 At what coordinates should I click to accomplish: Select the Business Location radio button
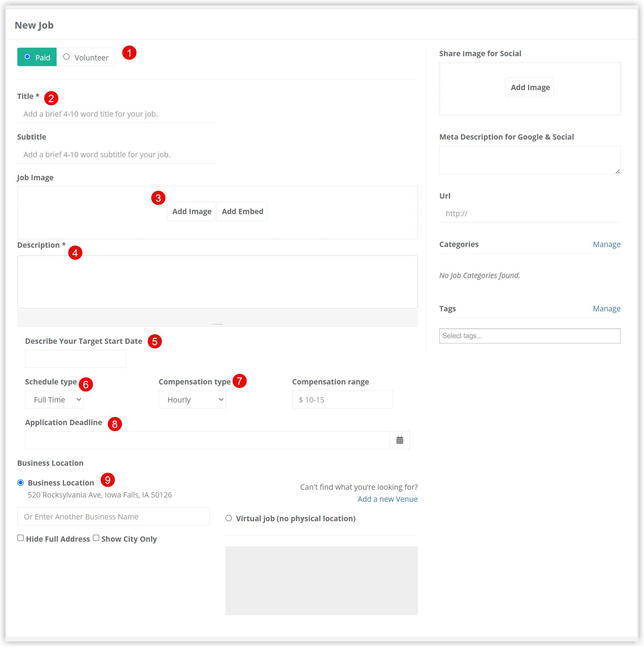(x=21, y=483)
